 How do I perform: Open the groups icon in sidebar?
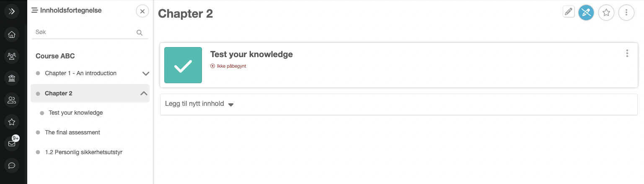tap(12, 56)
